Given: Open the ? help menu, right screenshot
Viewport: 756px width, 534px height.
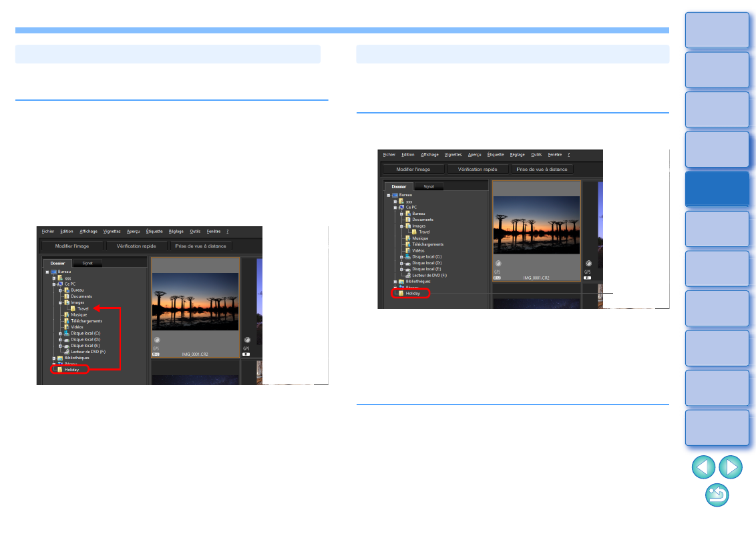Looking at the screenshot, I should pos(568,155).
